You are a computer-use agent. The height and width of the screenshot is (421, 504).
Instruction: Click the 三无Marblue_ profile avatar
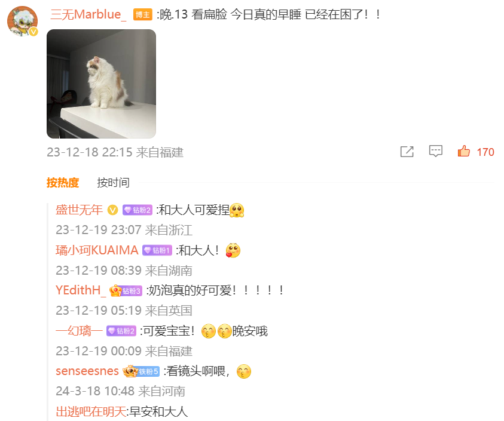pos(23,21)
